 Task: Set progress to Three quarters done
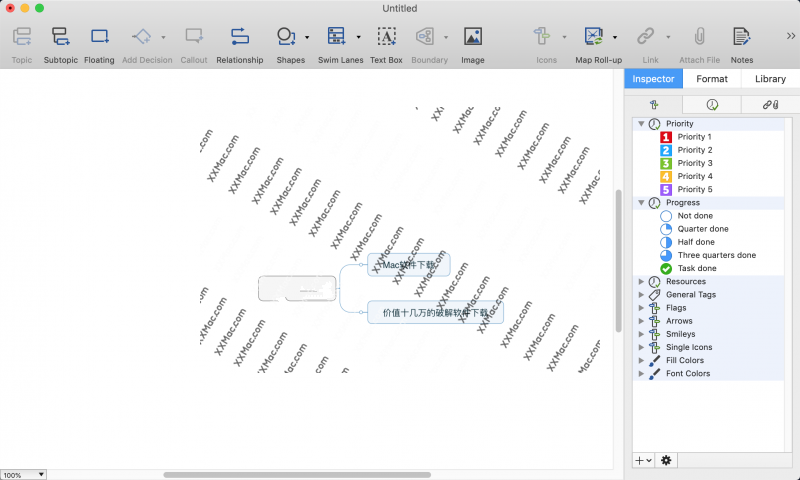(666, 256)
